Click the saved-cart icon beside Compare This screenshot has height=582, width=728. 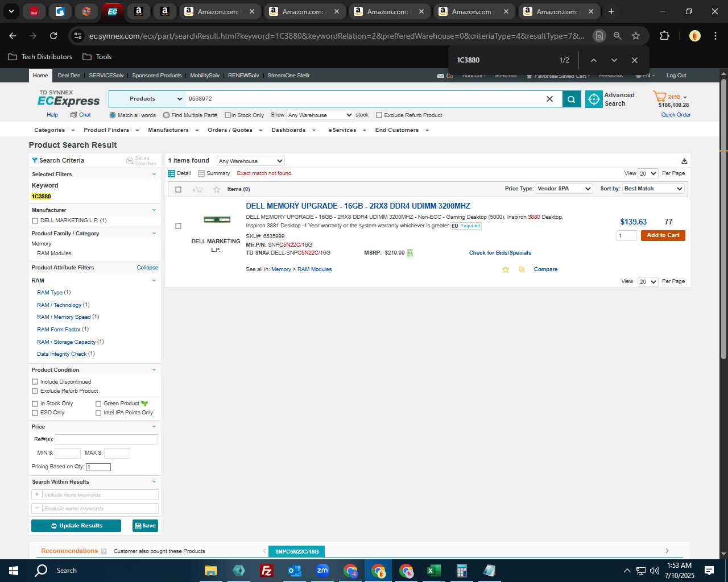tap(522, 269)
